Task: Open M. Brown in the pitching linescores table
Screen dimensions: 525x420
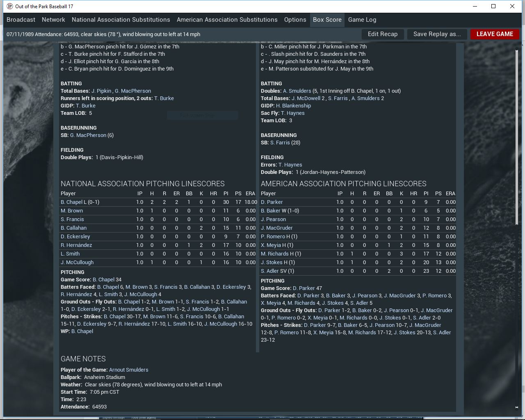Action: tap(72, 211)
